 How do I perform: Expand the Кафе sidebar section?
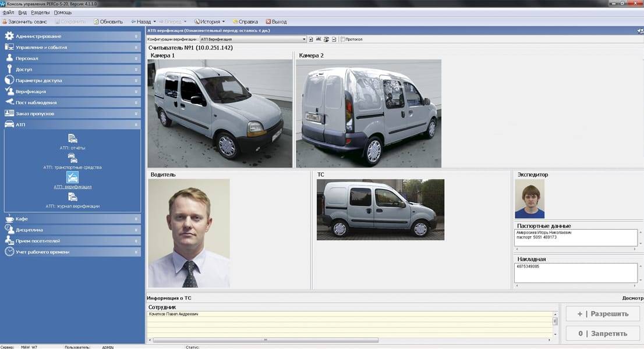click(x=72, y=219)
